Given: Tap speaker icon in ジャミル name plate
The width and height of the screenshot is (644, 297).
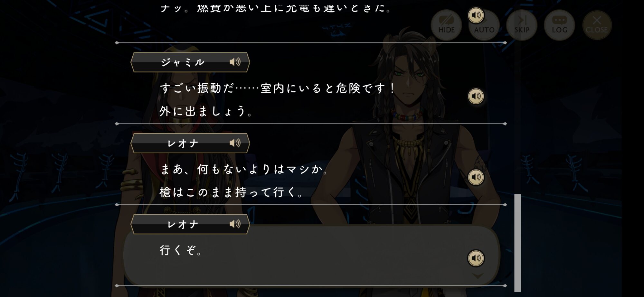Looking at the screenshot, I should coord(235,62).
